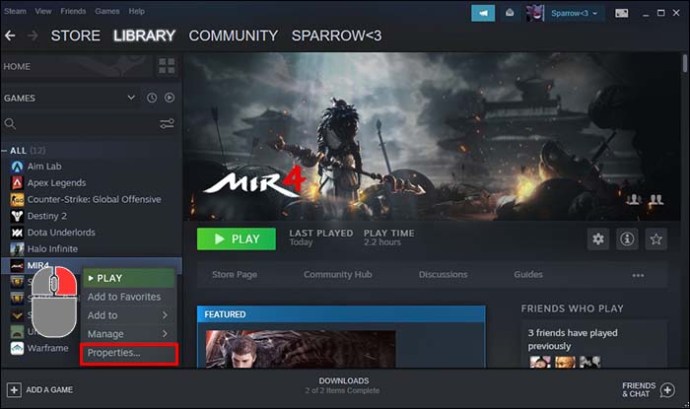Click the Dota Underlords game icon

pyautogui.click(x=17, y=232)
